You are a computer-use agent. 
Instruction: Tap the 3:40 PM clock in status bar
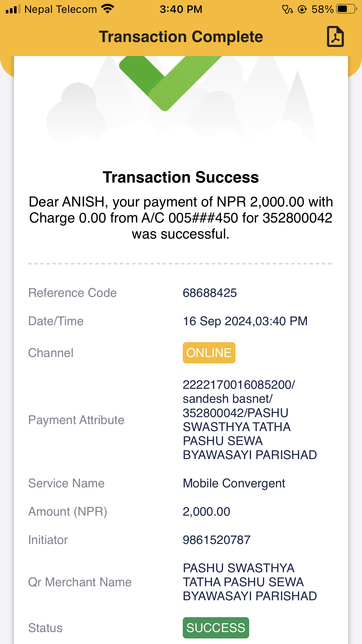pyautogui.click(x=181, y=9)
